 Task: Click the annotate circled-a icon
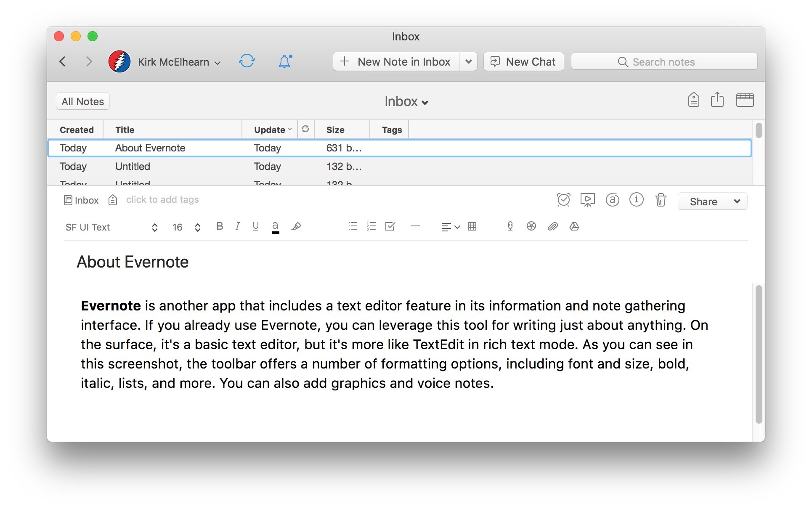coord(613,200)
